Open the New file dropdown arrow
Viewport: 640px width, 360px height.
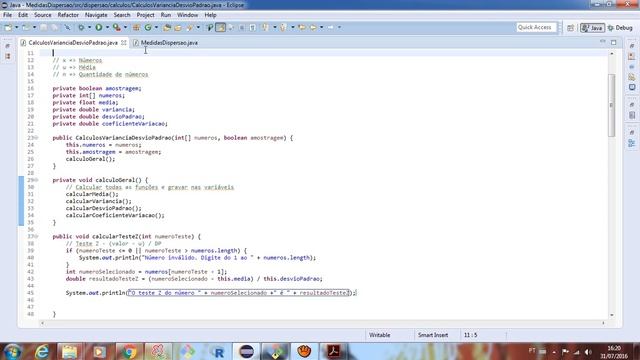[16, 27]
